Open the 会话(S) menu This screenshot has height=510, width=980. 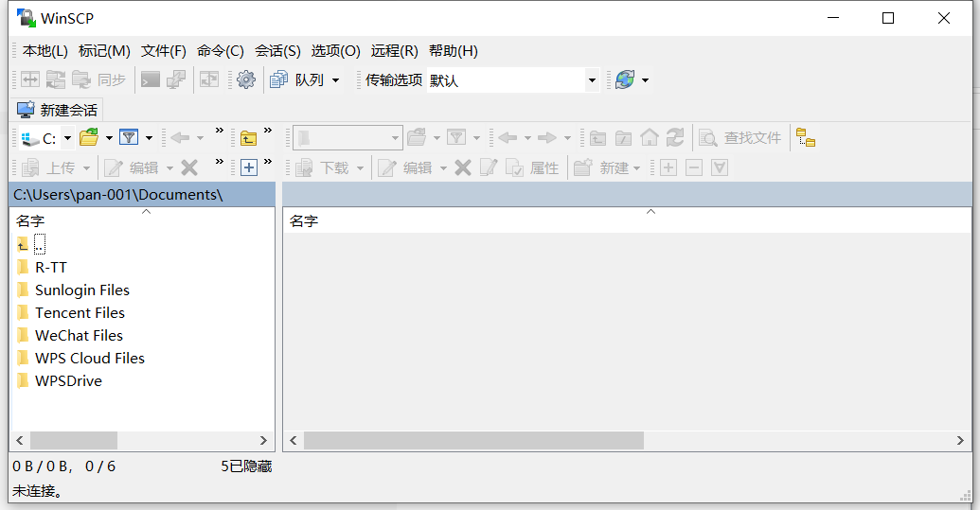(x=277, y=50)
